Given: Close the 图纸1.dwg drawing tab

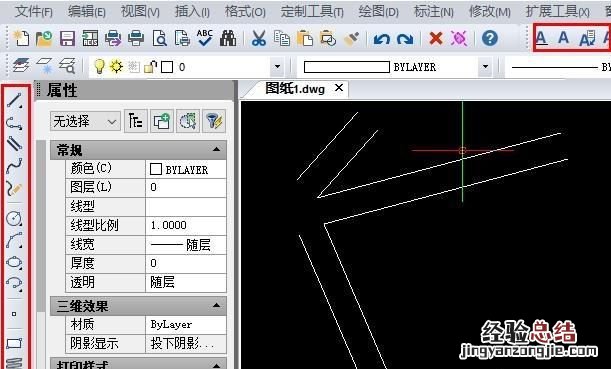Looking at the screenshot, I should [x=339, y=88].
